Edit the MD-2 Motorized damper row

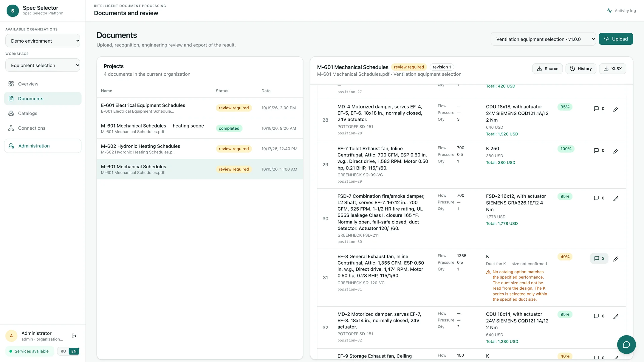coord(616,317)
